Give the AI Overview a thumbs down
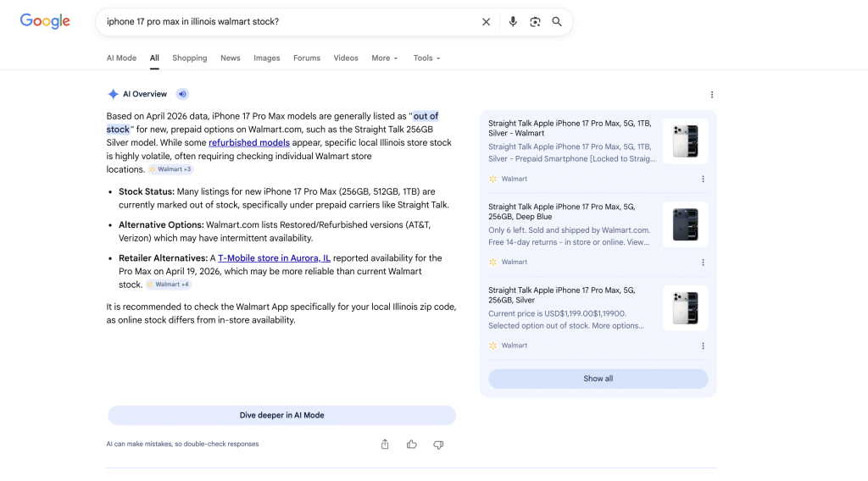Viewport: 868px width, 481px height. click(438, 445)
